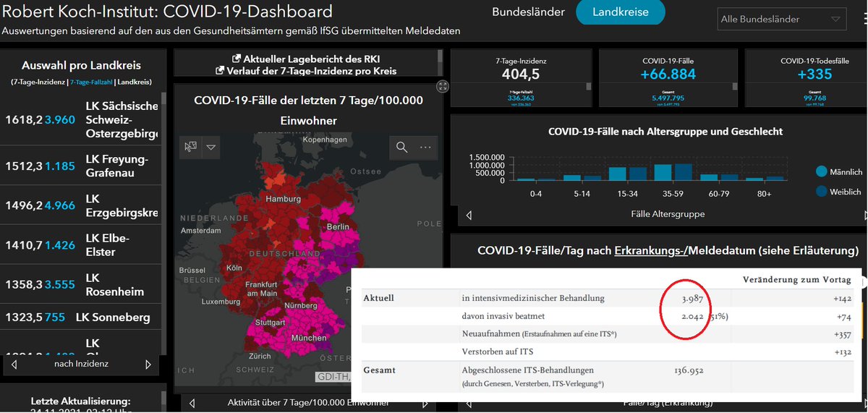Click the Verstorben auf ITS row
The width and height of the screenshot is (868, 413).
coord(611,352)
